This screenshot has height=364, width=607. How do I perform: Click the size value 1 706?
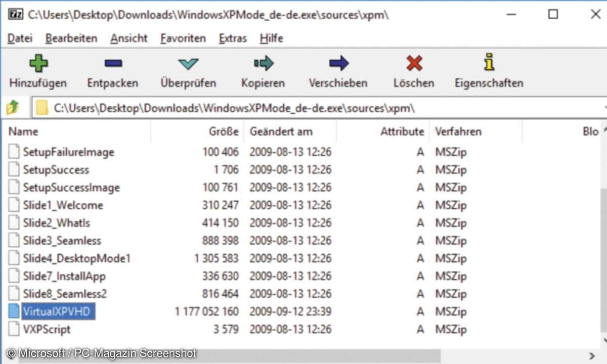(x=226, y=169)
